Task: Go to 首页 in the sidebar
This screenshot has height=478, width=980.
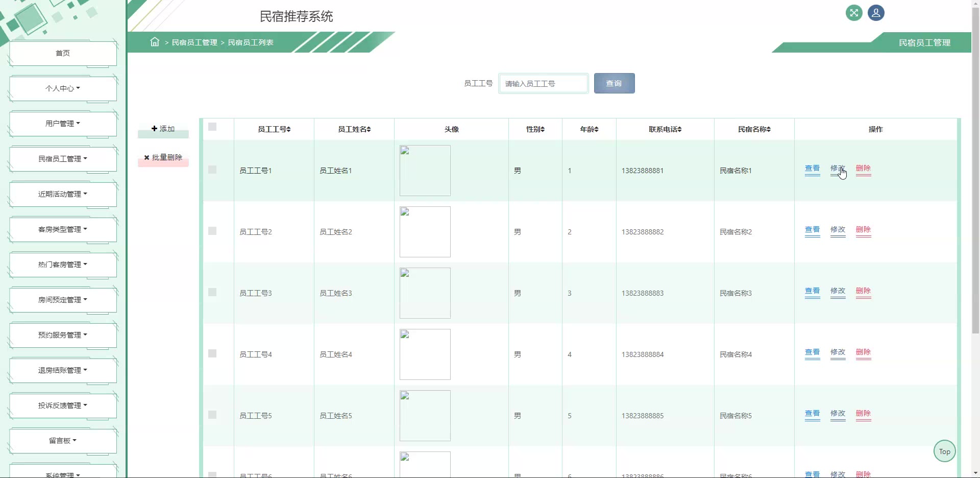Action: point(63,53)
